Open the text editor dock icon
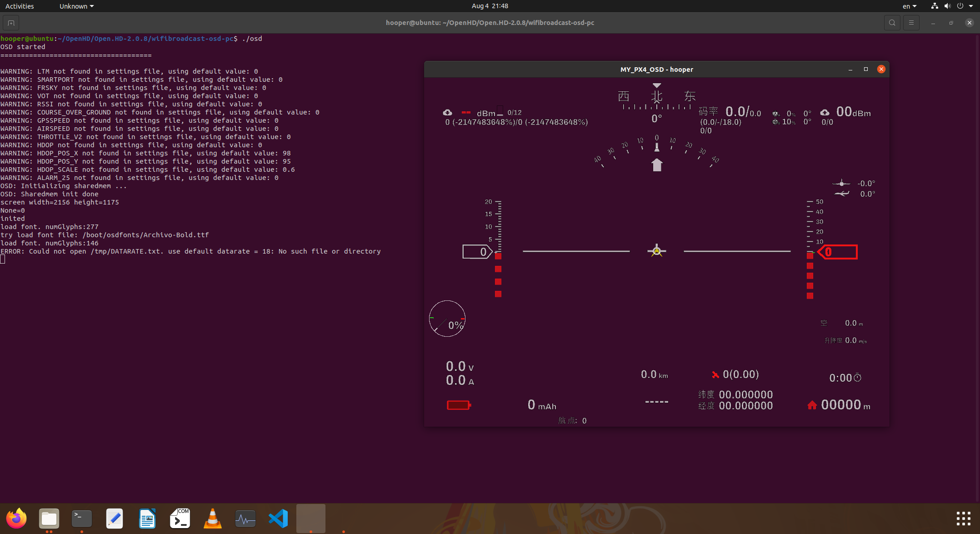The height and width of the screenshot is (534, 980). [x=115, y=519]
